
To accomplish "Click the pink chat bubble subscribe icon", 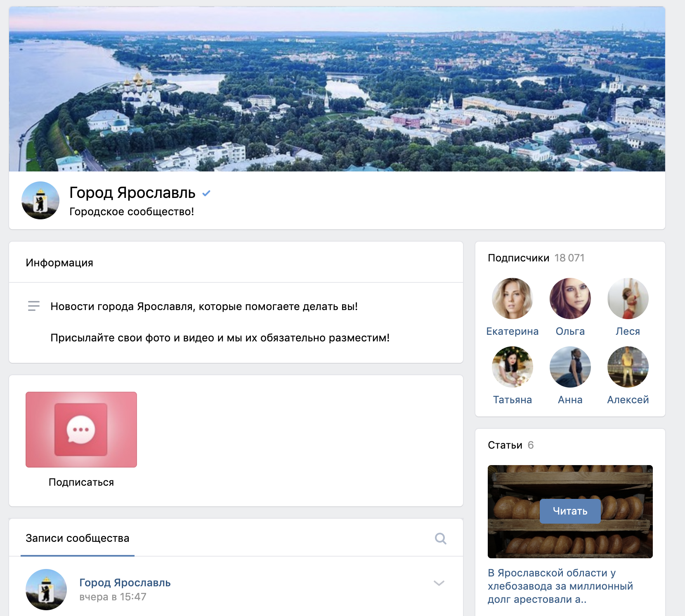I will tap(81, 430).
